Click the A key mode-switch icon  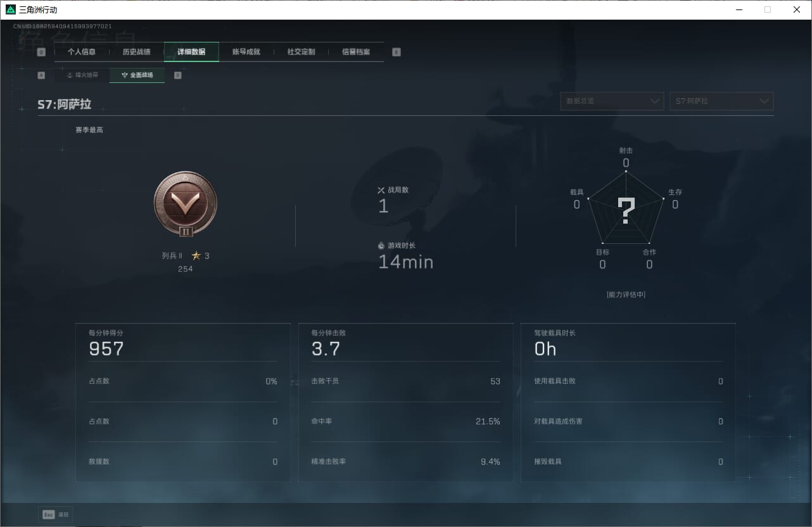pyautogui.click(x=41, y=75)
